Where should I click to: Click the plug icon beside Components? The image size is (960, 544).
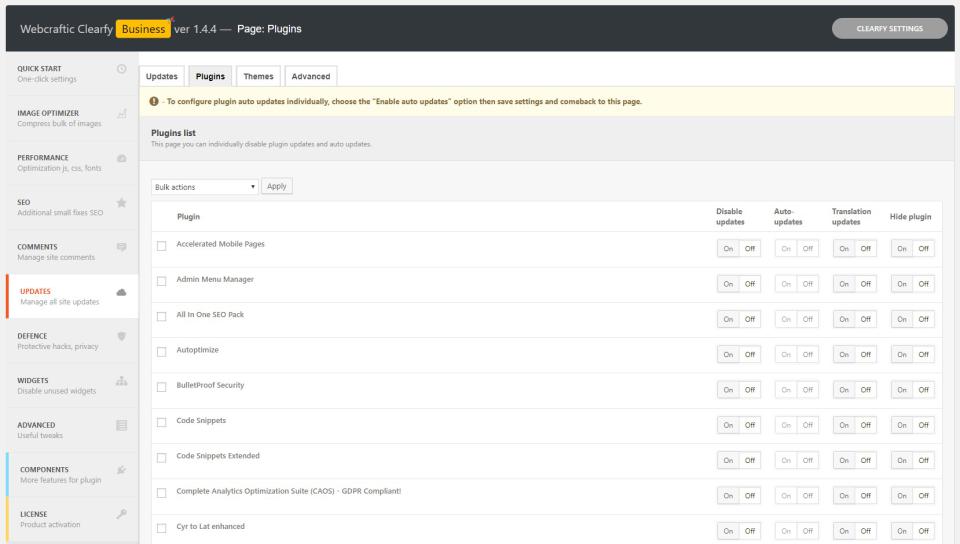121,469
